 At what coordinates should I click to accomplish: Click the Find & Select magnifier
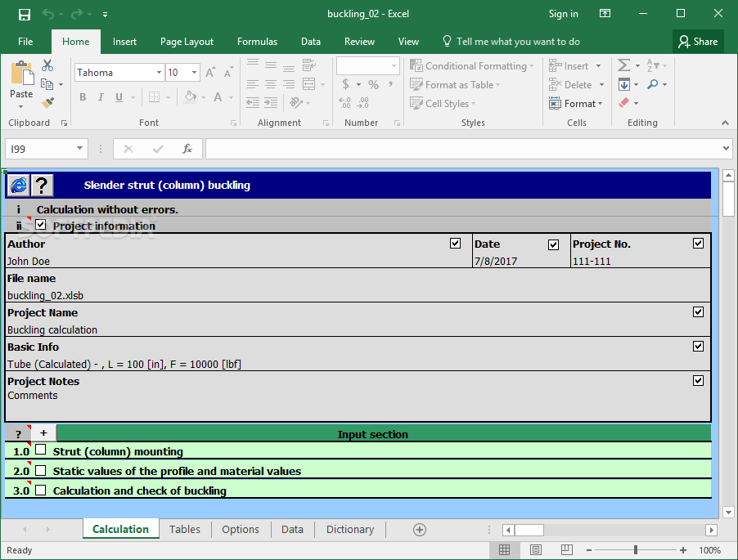[652, 85]
